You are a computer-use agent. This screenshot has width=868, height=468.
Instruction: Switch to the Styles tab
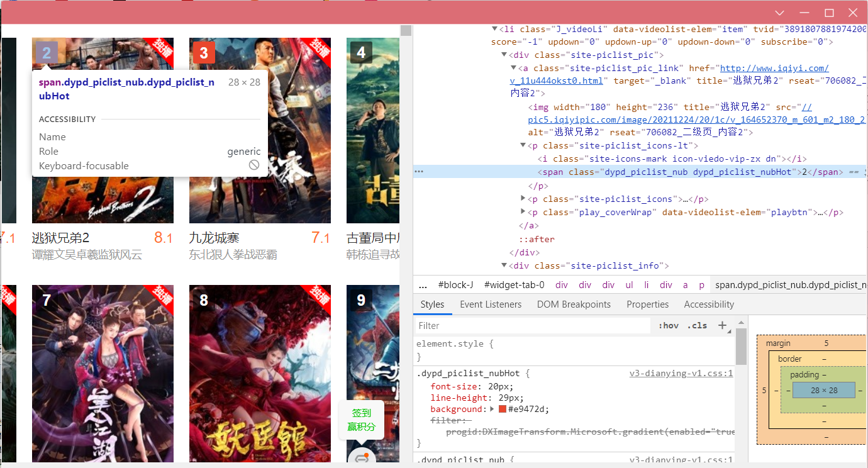click(x=432, y=304)
